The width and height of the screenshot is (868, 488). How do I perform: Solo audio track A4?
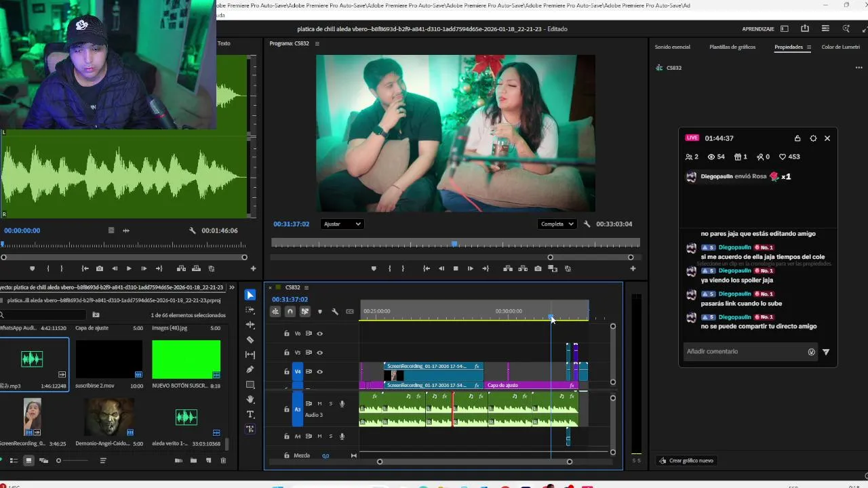tap(331, 436)
